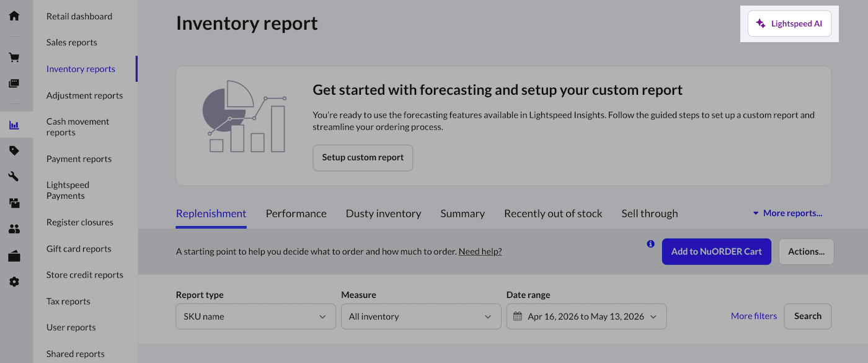This screenshot has width=868, height=363.
Task: Open the Home icon in left rail
Action: [x=14, y=15]
